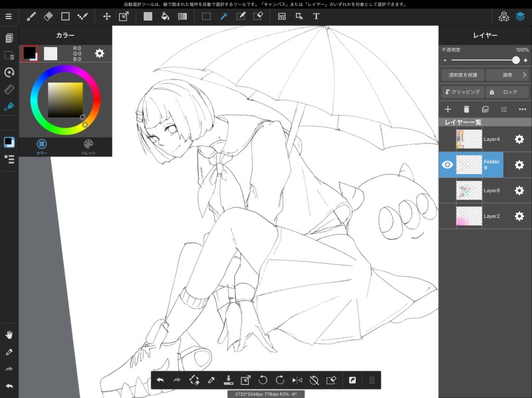Switch to カラー color tab
Viewport: 532px width, 398px height.
(x=42, y=147)
